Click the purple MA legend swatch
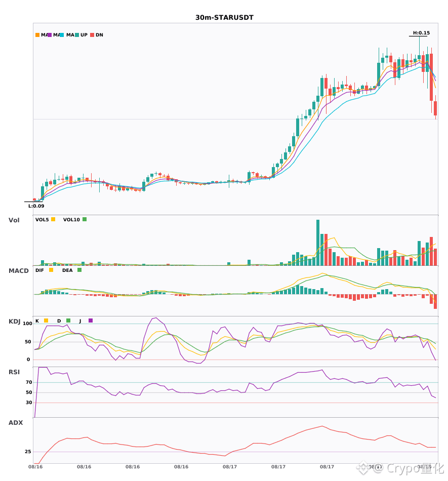The width and height of the screenshot is (448, 481). pos(50,35)
